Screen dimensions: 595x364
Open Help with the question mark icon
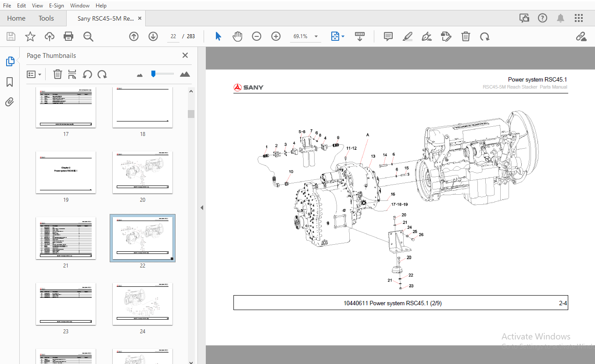543,18
